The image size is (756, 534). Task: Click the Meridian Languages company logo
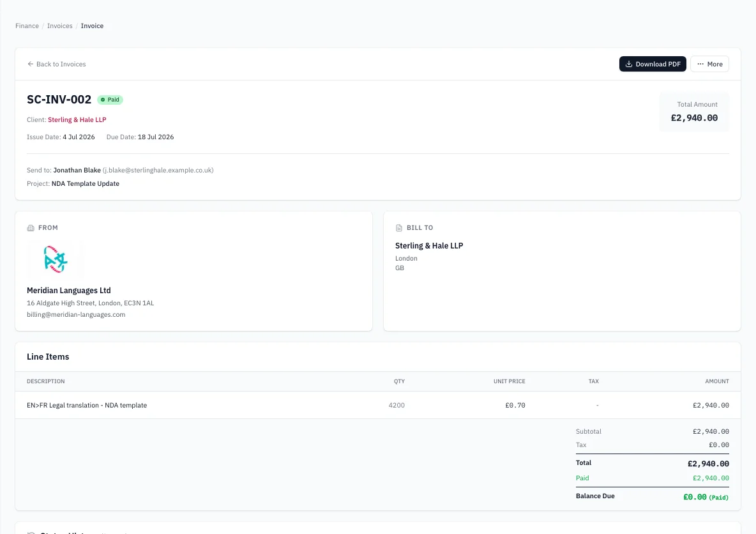click(56, 259)
